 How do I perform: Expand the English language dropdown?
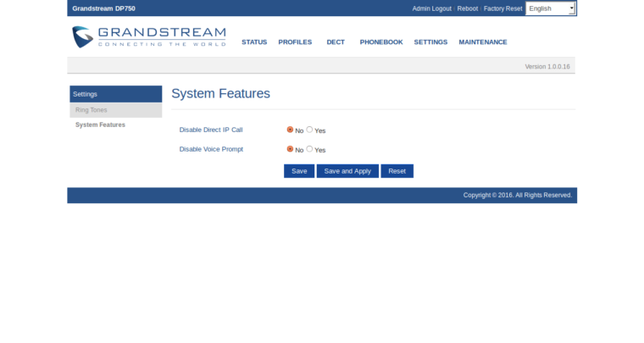550,8
